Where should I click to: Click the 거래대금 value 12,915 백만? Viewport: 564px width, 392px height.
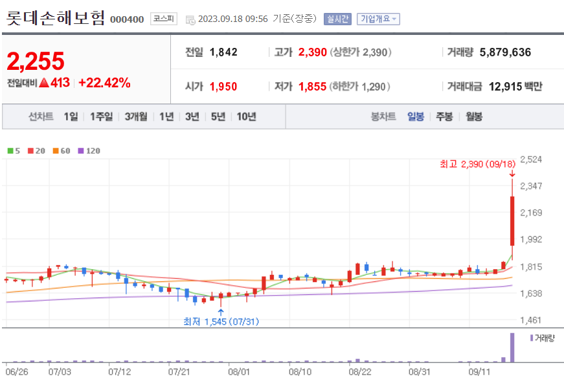coord(515,87)
